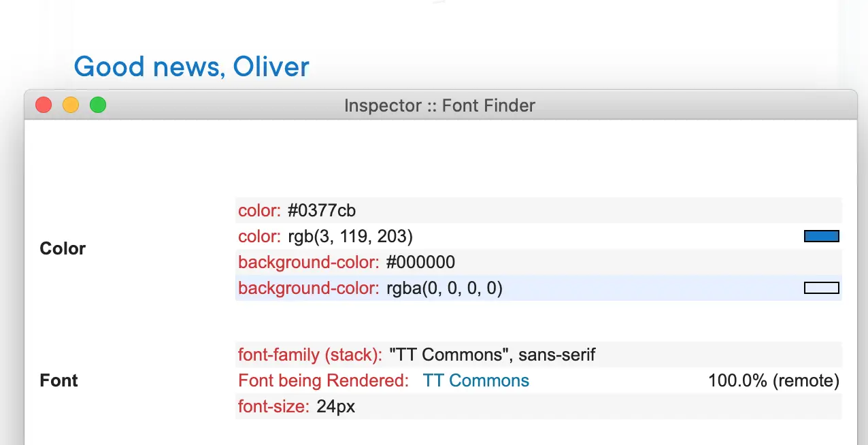Click the blue text color swatch
This screenshot has width=868, height=445.
821,236
